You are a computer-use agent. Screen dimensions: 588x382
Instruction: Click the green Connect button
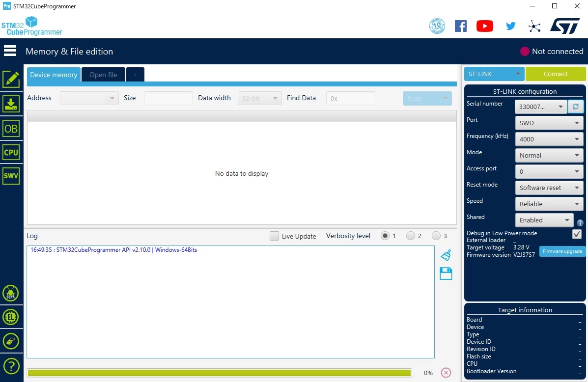(556, 74)
